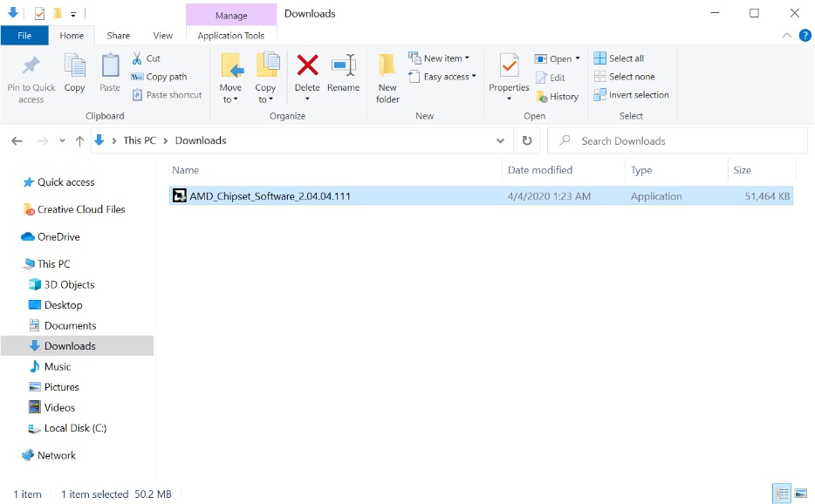This screenshot has height=504, width=815.
Task: Click Select all
Action: pyautogui.click(x=619, y=58)
